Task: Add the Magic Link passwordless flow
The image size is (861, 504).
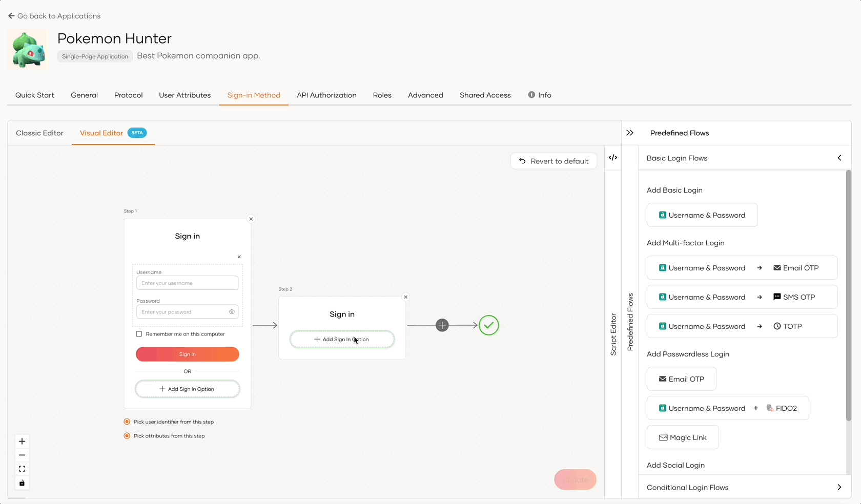Action: (x=683, y=437)
